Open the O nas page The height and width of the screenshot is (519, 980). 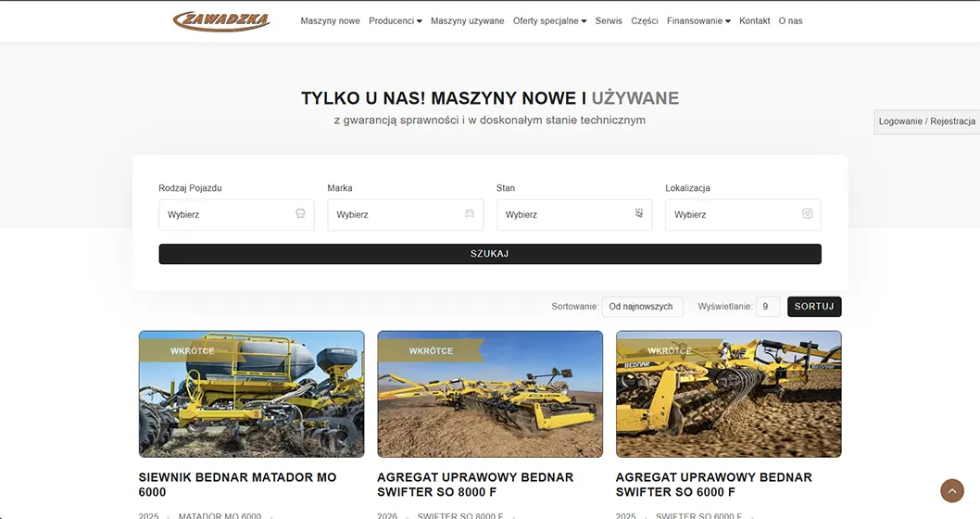[791, 20]
